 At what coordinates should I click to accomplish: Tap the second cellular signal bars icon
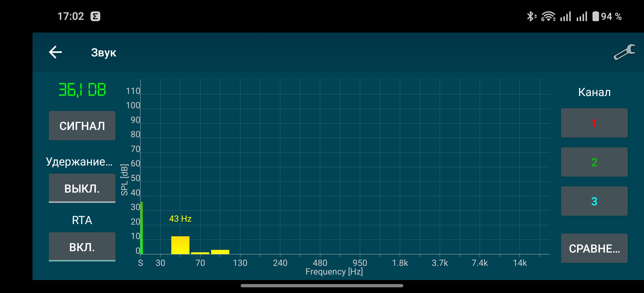coord(582,16)
